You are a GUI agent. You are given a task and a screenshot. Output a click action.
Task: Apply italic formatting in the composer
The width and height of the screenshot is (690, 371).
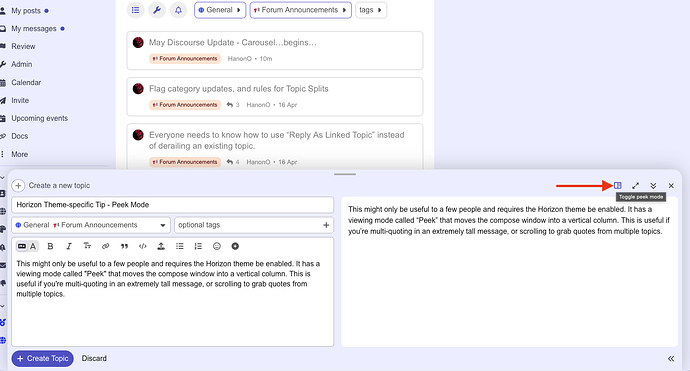click(x=69, y=246)
